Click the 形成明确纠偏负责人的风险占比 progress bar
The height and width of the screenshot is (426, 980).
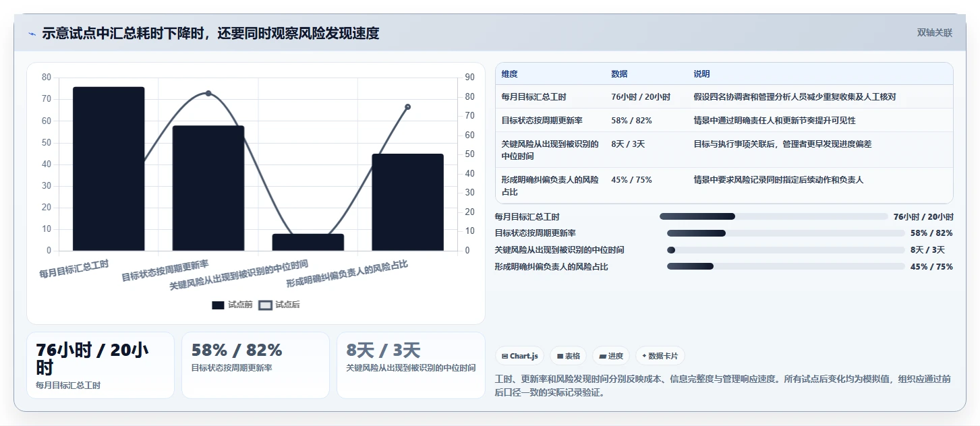point(786,266)
